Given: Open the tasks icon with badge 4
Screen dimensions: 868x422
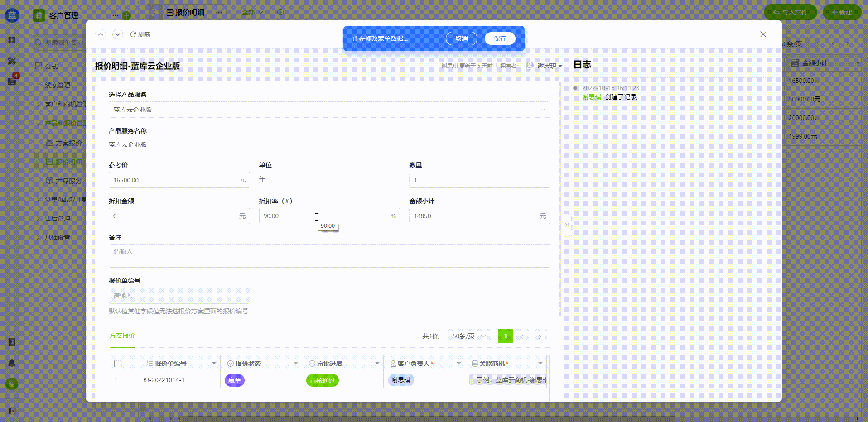Looking at the screenshot, I should (x=12, y=82).
